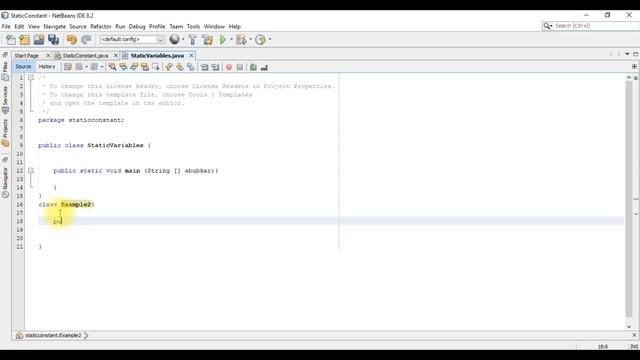Start macro recording with the red circle

pos(229,67)
